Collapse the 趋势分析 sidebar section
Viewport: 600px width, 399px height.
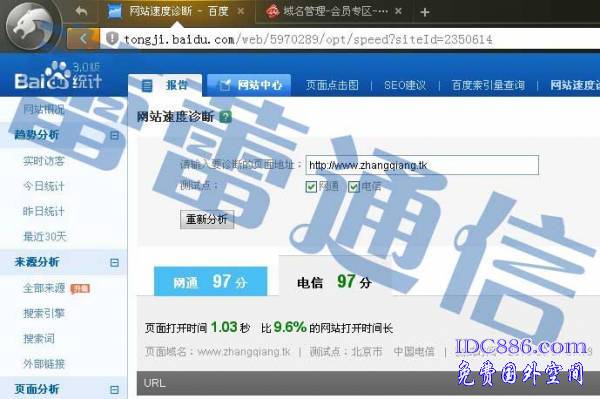(x=114, y=135)
